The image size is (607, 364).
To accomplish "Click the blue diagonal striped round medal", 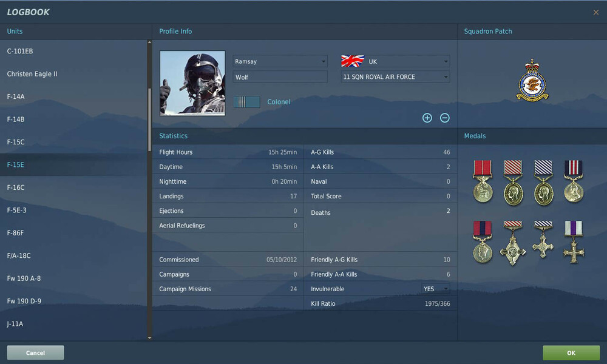I will [543, 183].
